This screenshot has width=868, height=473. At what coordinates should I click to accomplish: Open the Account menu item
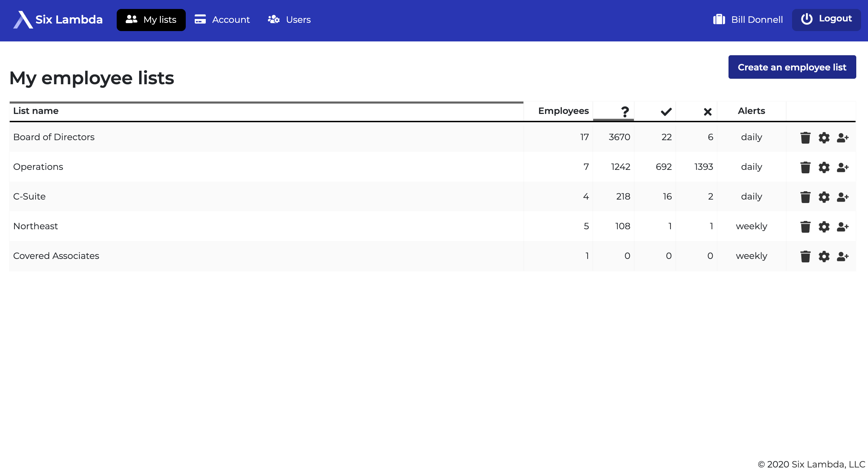coord(222,20)
